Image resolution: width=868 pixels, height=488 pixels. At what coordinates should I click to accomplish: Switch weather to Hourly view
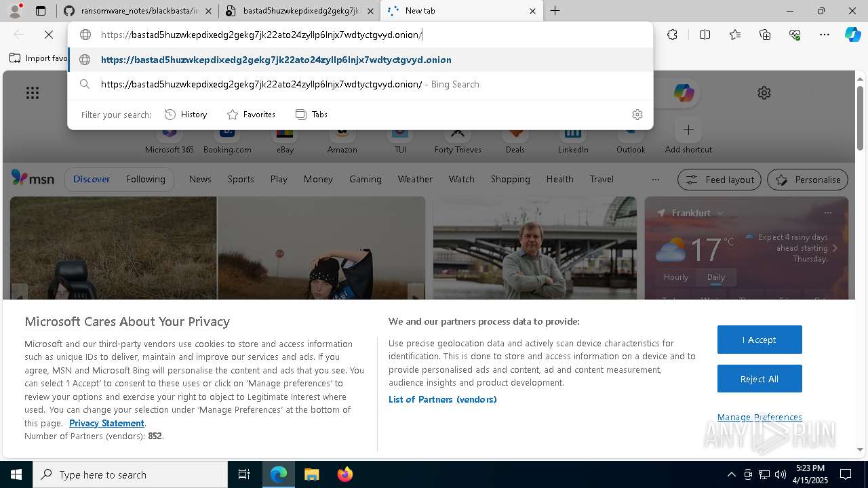pos(676,277)
